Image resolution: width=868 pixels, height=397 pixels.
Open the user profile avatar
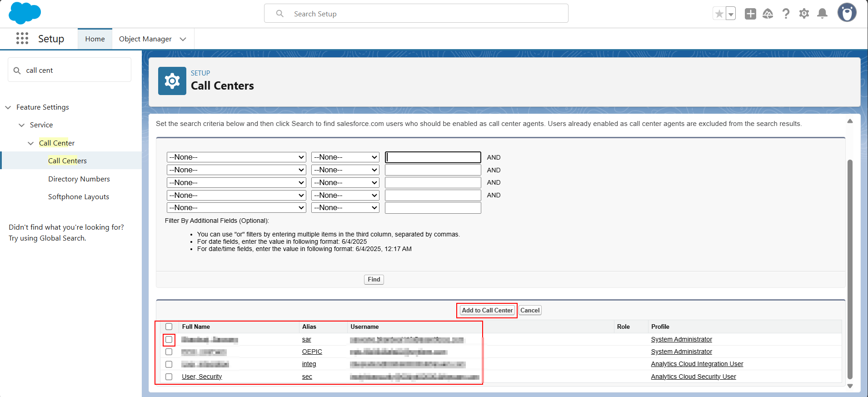pyautogui.click(x=847, y=13)
